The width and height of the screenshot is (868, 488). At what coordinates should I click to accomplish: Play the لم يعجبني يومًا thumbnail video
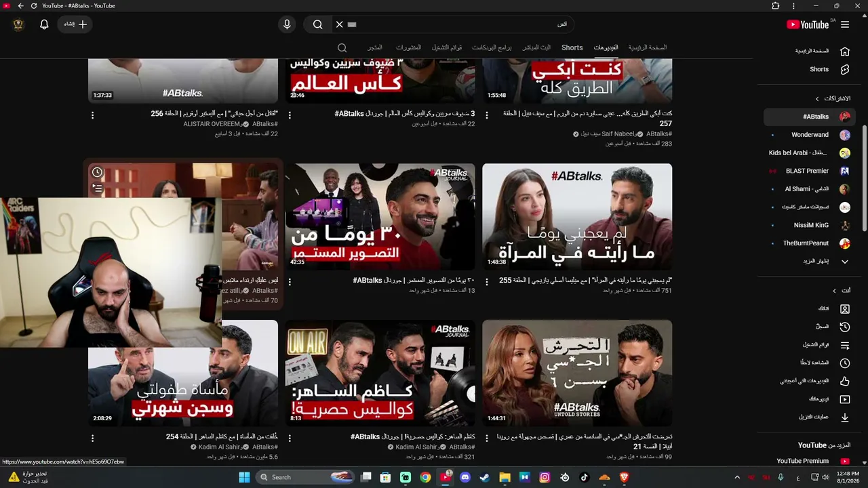(577, 217)
